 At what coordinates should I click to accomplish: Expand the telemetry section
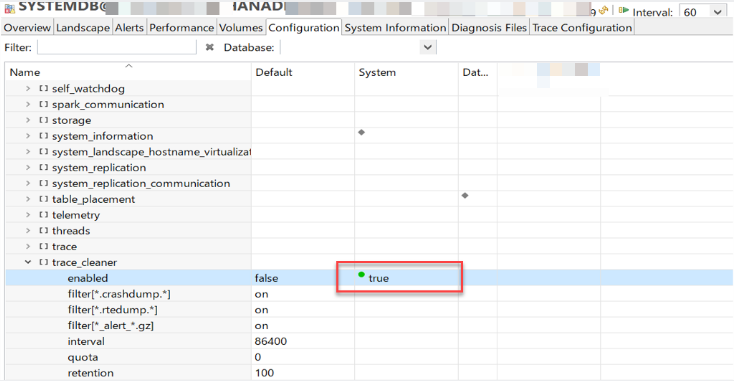click(28, 215)
